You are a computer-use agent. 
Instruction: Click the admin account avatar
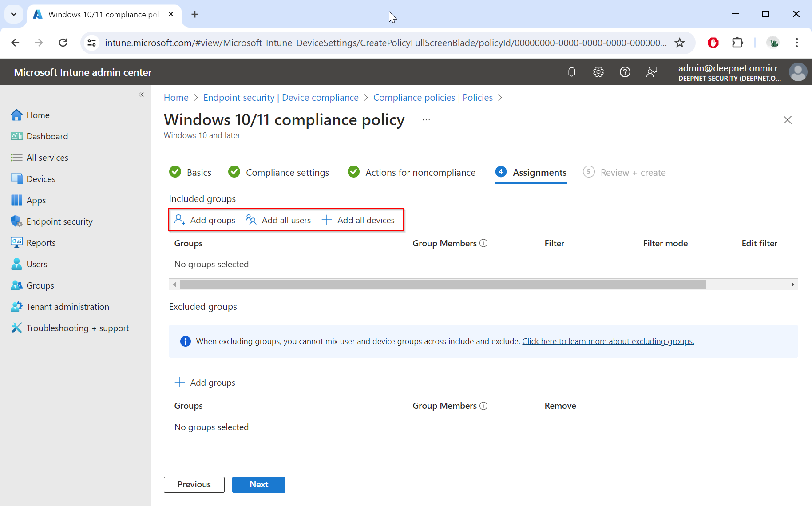pyautogui.click(x=798, y=72)
